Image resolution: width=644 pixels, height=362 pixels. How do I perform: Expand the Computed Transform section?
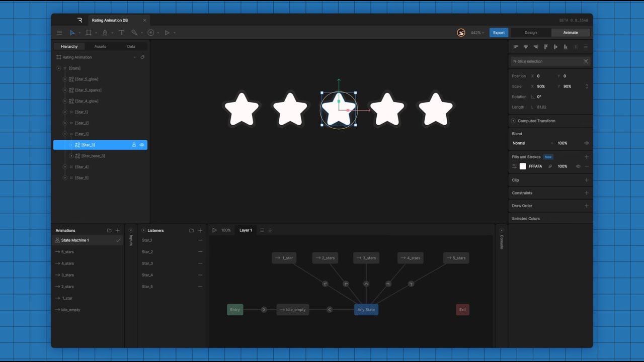coord(513,121)
